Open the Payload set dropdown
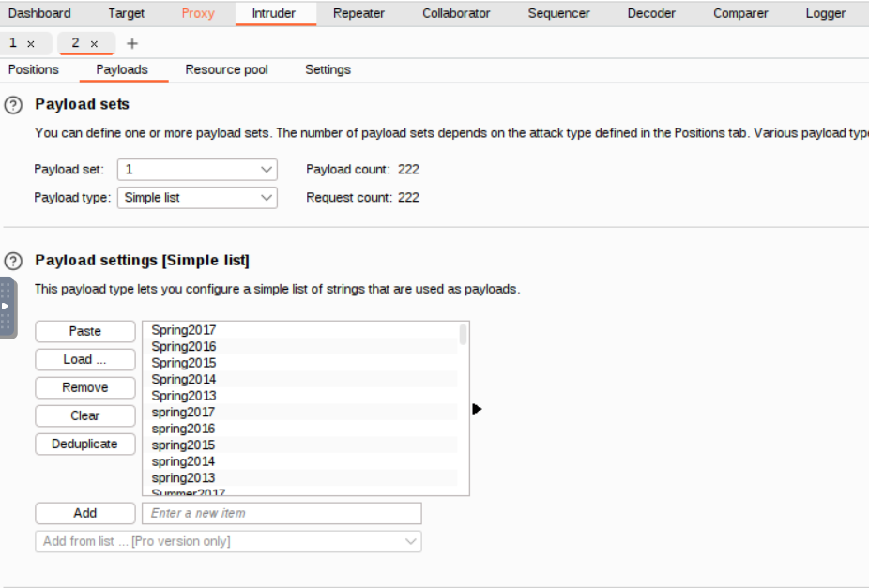The width and height of the screenshot is (869, 588). pos(197,170)
